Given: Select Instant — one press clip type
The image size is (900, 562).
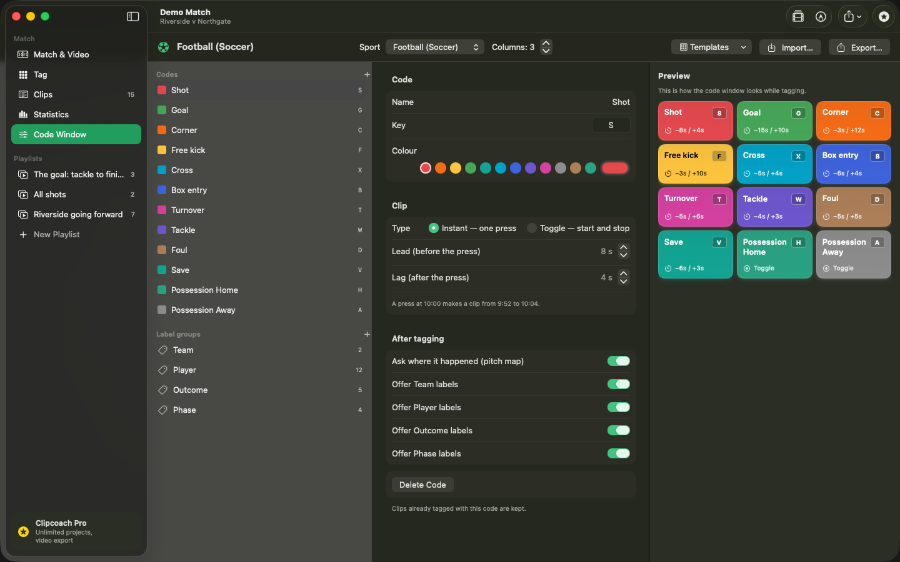Looking at the screenshot, I should (433, 228).
